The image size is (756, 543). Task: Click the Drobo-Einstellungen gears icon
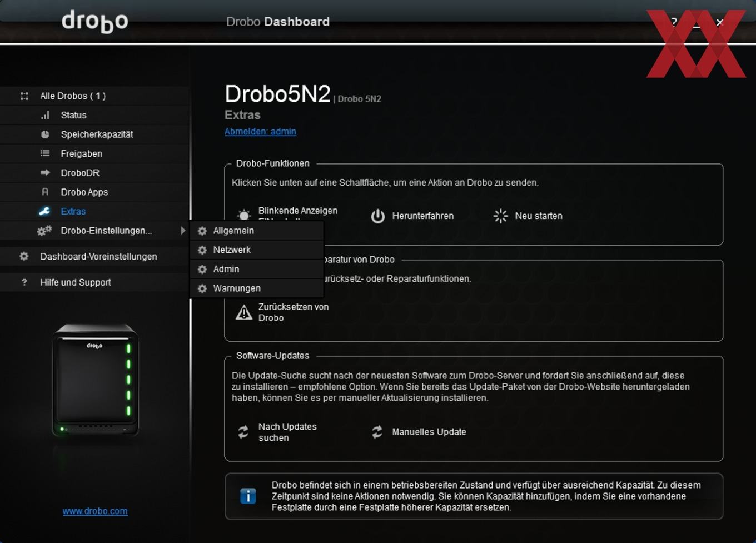[x=44, y=231]
